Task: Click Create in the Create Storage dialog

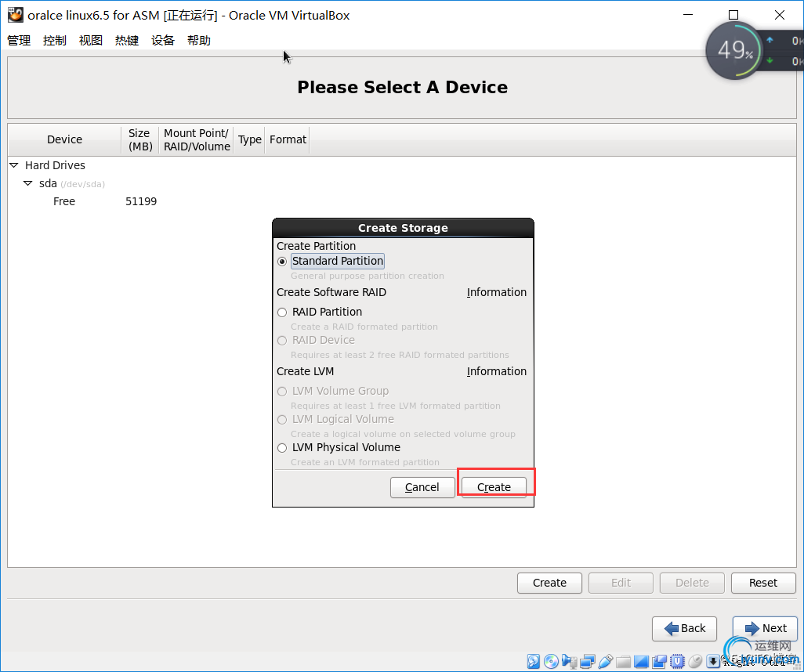Action: (494, 487)
